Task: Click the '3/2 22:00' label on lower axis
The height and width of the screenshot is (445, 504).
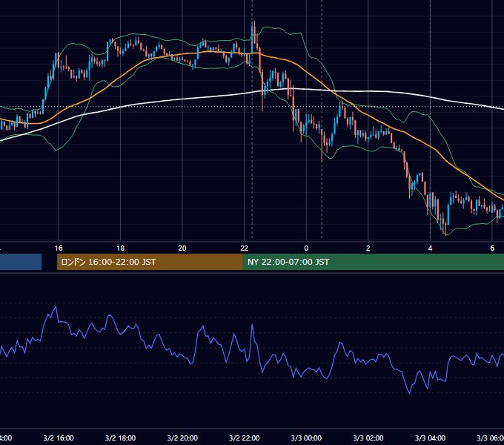Action: coord(245,438)
